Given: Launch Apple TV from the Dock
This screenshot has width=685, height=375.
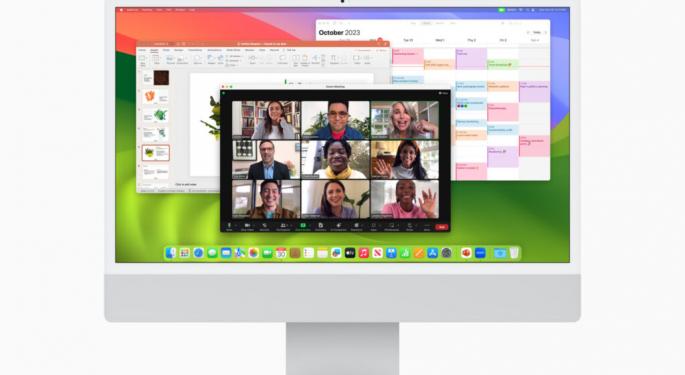Looking at the screenshot, I should tap(350, 253).
